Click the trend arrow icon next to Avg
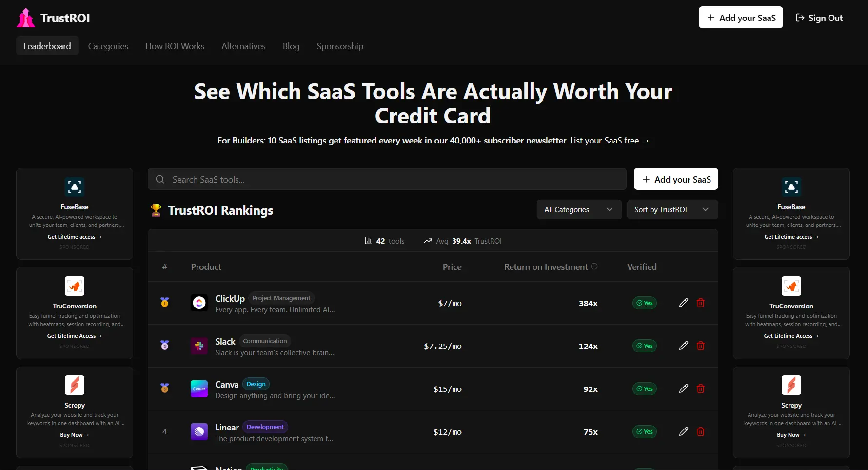The width and height of the screenshot is (868, 470). pos(428,241)
